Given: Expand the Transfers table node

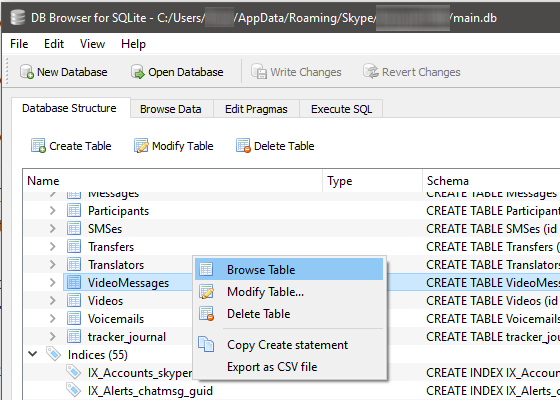Looking at the screenshot, I should [52, 246].
